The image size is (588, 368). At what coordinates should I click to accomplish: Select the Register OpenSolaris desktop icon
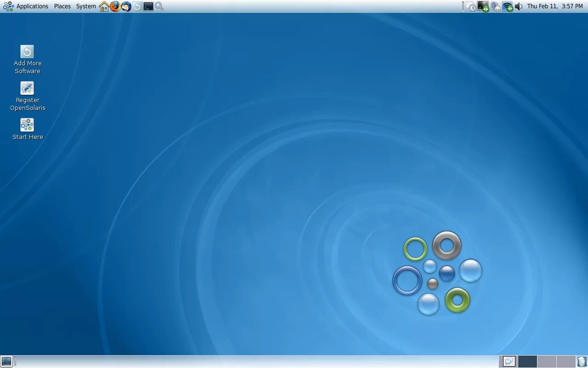click(x=28, y=96)
